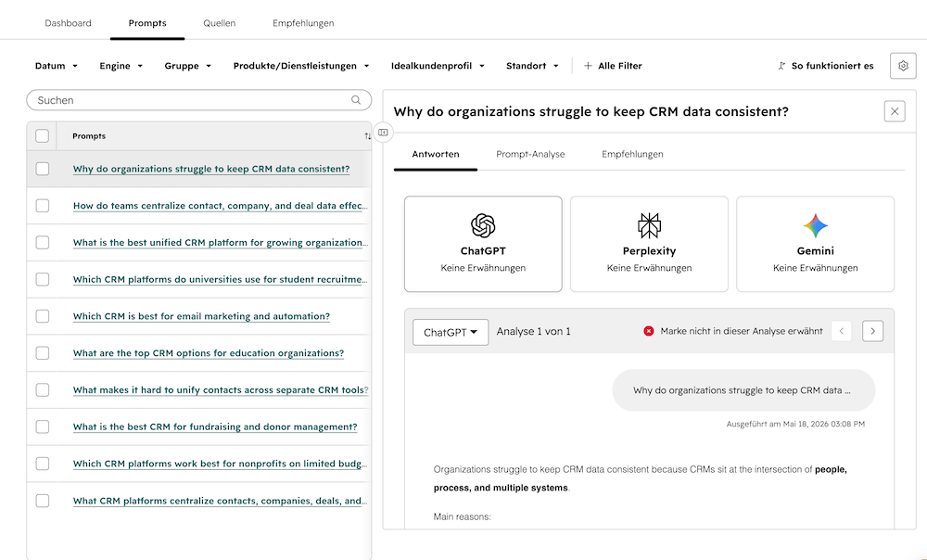Open prompt 'Which CRM platforms work best for nonprofits'
Viewport: 927px width, 560px height.
point(220,464)
